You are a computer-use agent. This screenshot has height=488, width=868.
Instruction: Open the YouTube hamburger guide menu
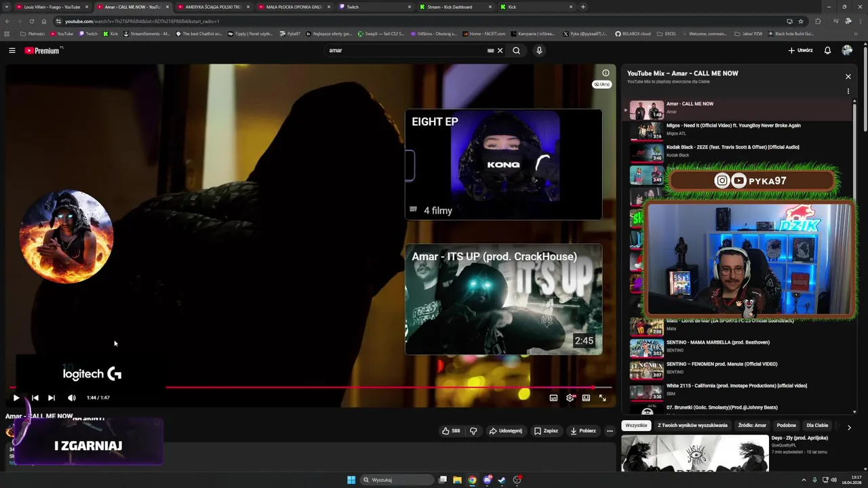click(x=12, y=50)
